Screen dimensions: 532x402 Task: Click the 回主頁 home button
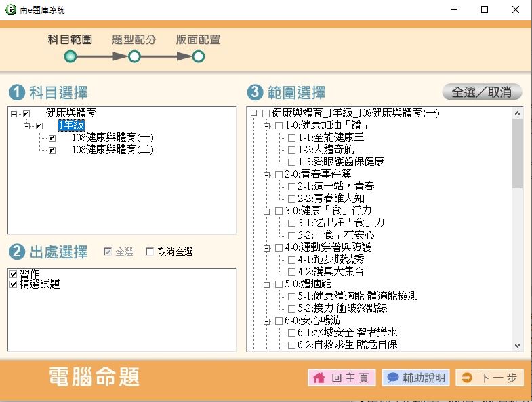pyautogui.click(x=342, y=378)
